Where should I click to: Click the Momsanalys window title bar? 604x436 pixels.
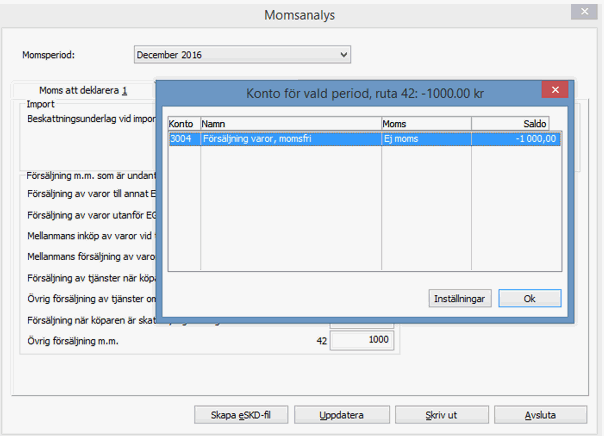pyautogui.click(x=300, y=14)
